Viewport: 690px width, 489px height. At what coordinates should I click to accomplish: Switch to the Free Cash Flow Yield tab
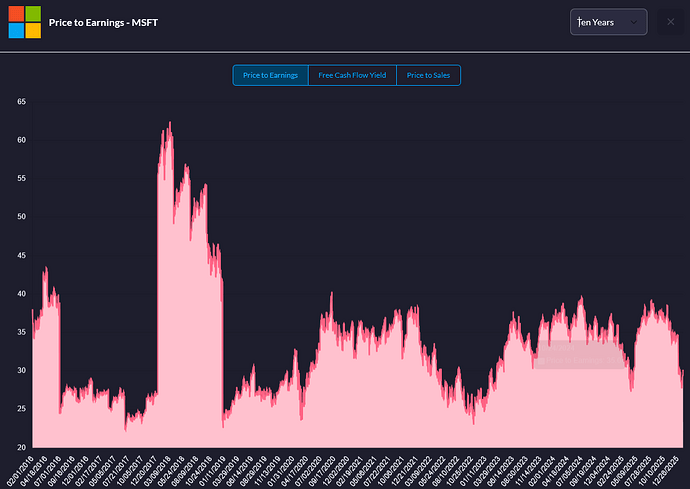pos(352,75)
